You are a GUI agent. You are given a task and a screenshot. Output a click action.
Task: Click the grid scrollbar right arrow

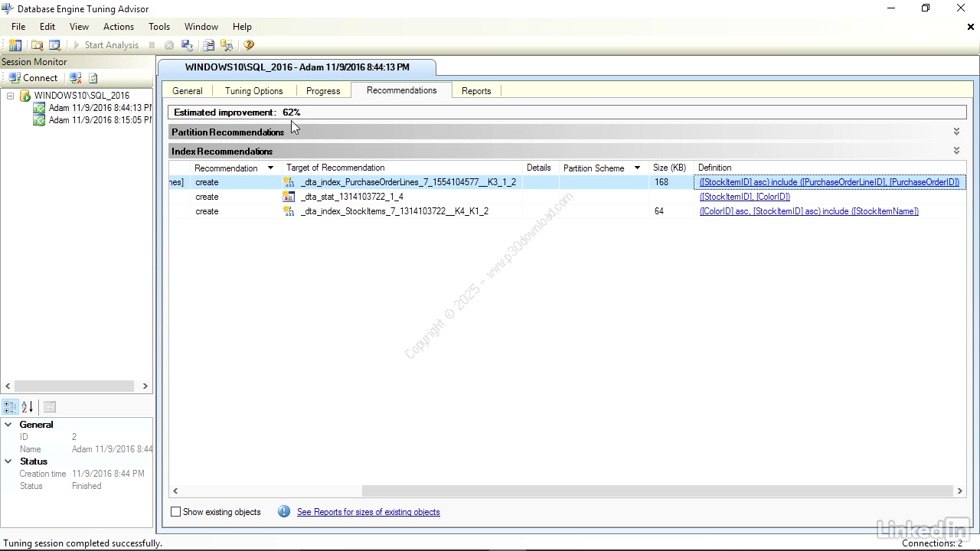coord(960,491)
